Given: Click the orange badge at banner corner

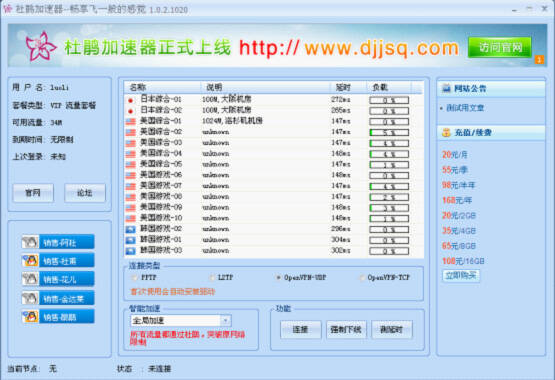Looking at the screenshot, I should (x=539, y=60).
